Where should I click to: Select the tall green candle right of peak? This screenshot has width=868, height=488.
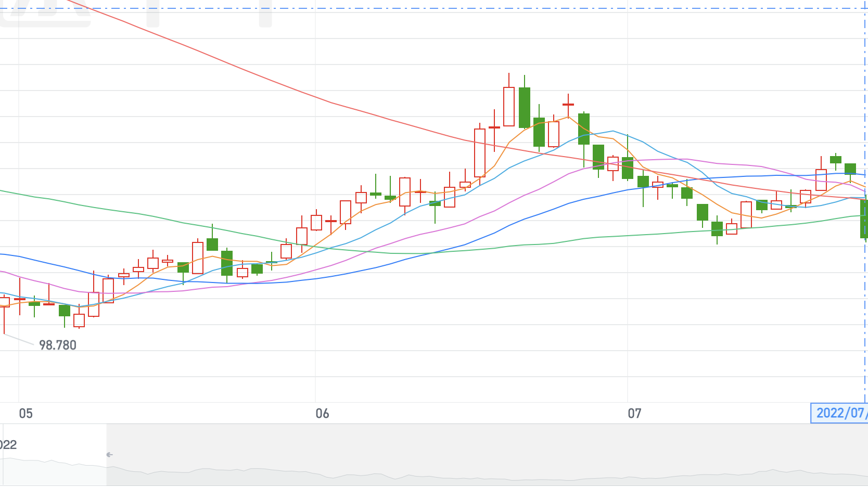tap(525, 107)
